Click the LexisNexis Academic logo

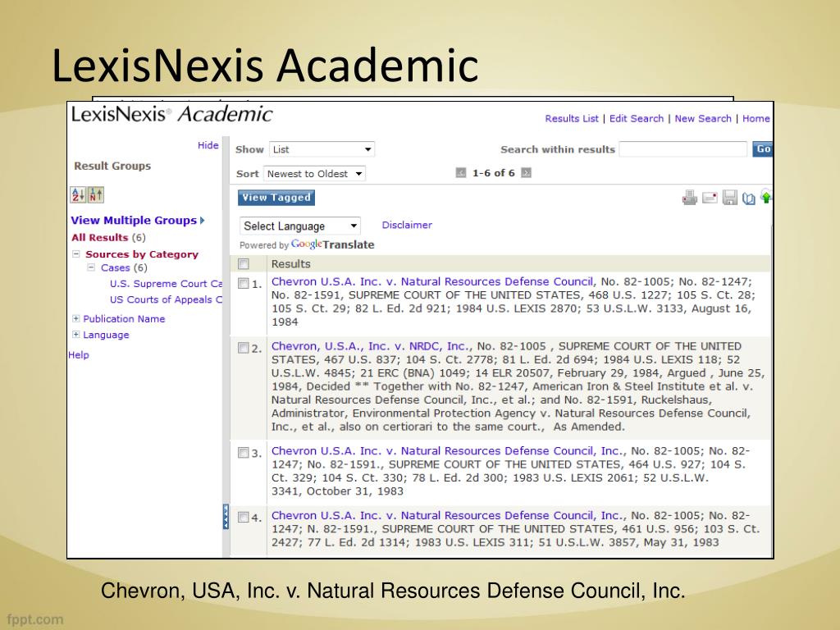click(171, 114)
